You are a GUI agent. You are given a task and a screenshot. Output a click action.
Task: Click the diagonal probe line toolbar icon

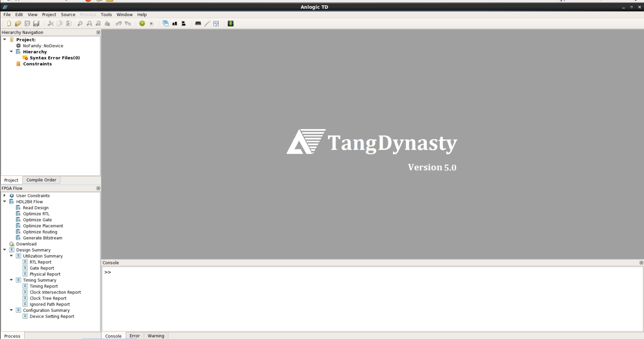pyautogui.click(x=207, y=23)
